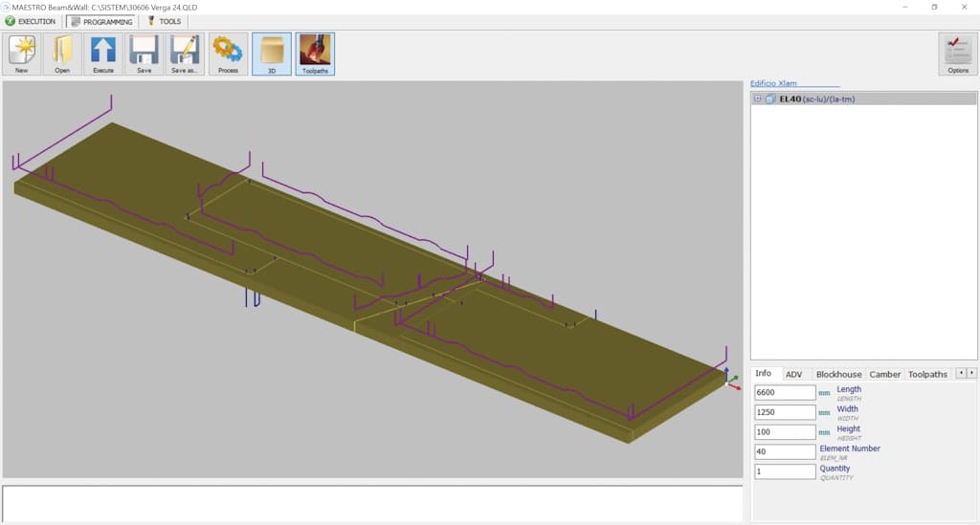The height and width of the screenshot is (525, 980).
Task: Run Process with the gears icon
Action: pyautogui.click(x=228, y=54)
